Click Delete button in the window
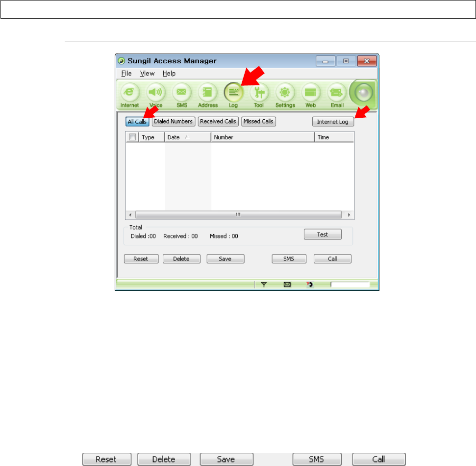This screenshot has height=466, width=476. pos(181,259)
